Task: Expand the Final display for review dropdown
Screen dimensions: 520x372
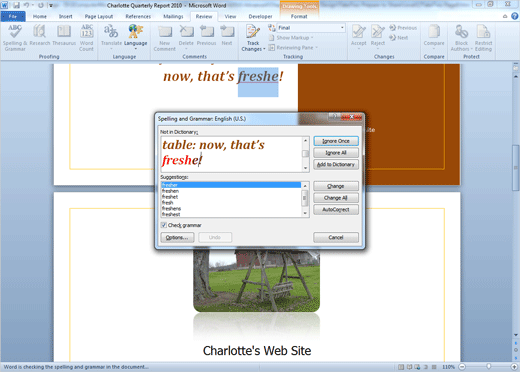Action: (x=311, y=28)
